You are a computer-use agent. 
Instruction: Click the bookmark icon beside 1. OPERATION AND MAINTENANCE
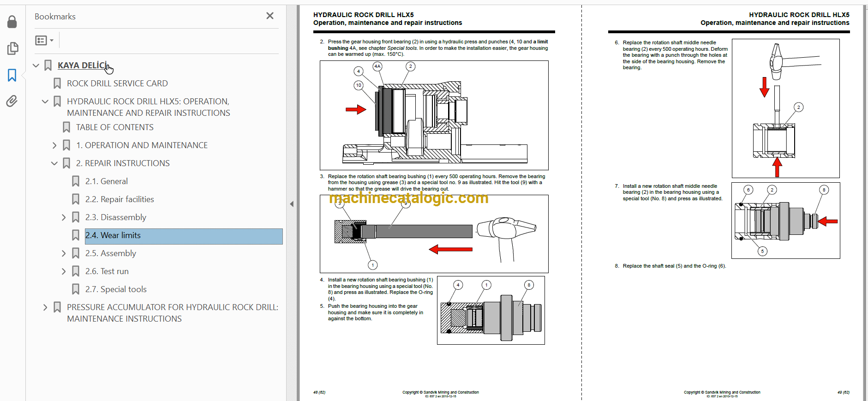tap(66, 145)
